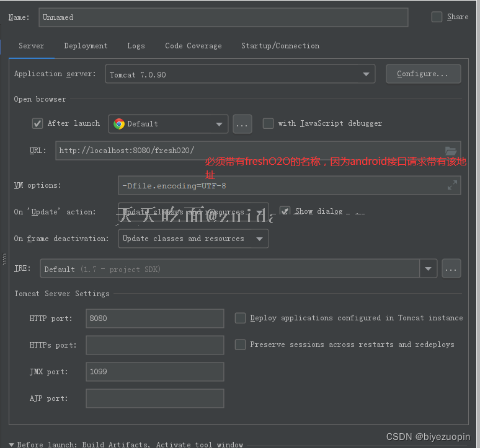The image size is (480, 448).
Task: Click the JRE field showing Default (1.7 - project SDK)
Action: [229, 269]
